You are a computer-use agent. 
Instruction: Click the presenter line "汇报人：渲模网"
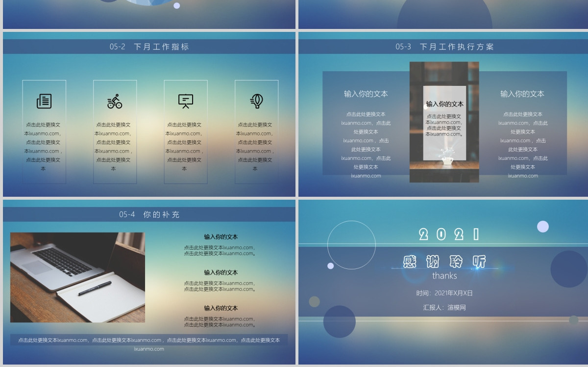[x=444, y=308]
